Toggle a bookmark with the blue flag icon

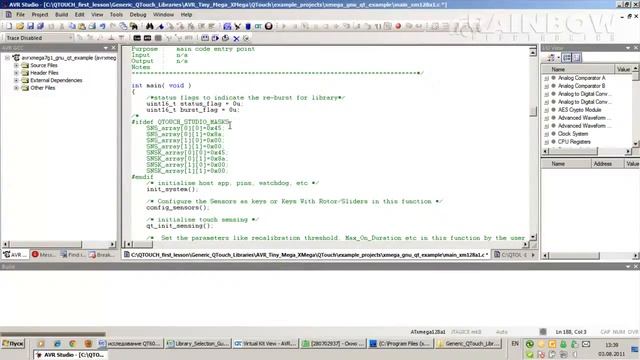160,26
